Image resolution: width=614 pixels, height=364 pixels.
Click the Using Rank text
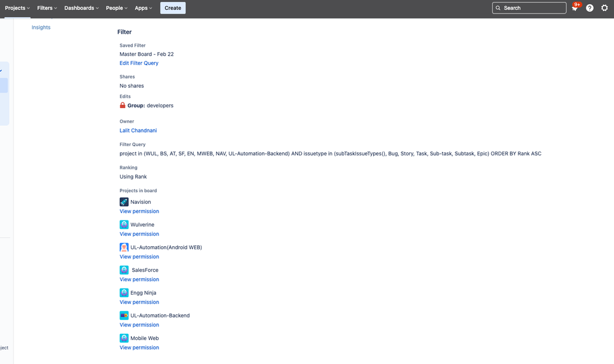coord(133,177)
